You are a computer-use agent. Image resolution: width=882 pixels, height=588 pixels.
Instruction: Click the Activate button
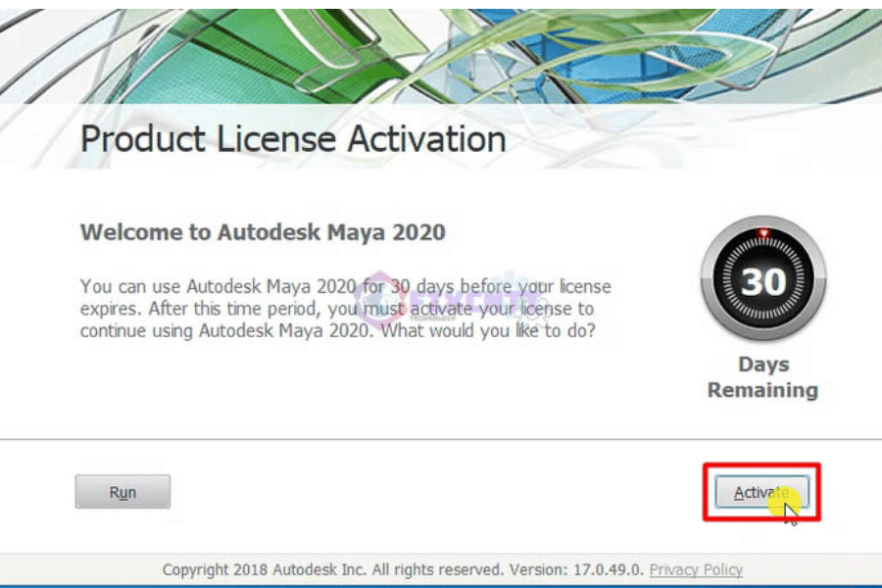(x=760, y=492)
